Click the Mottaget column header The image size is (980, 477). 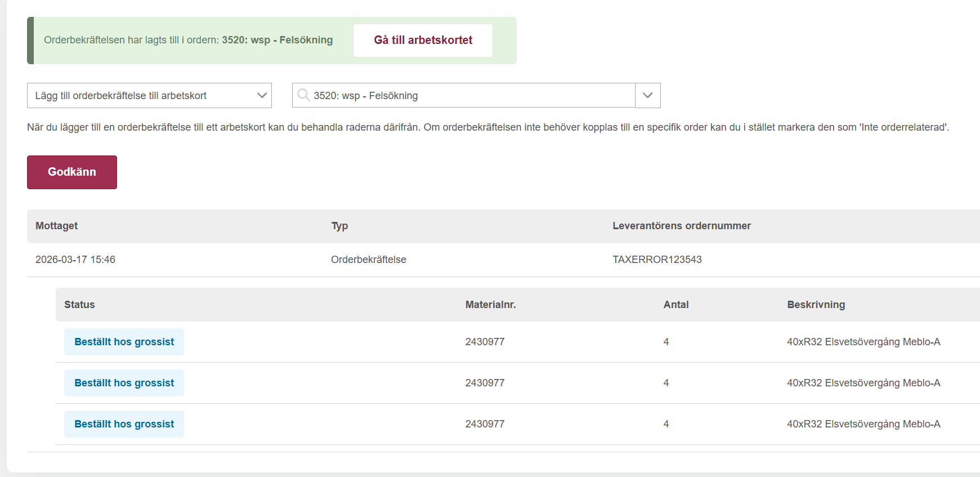tap(56, 226)
